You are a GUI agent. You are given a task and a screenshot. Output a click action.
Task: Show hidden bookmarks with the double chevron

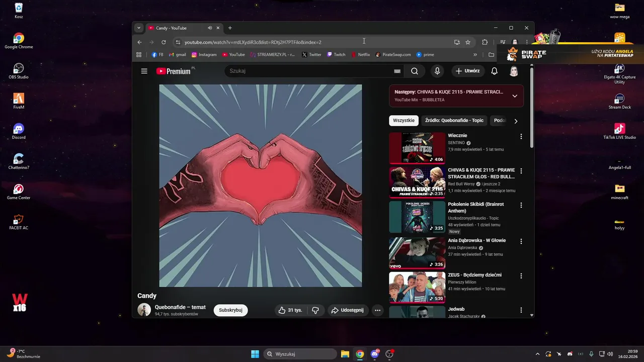[x=475, y=54]
